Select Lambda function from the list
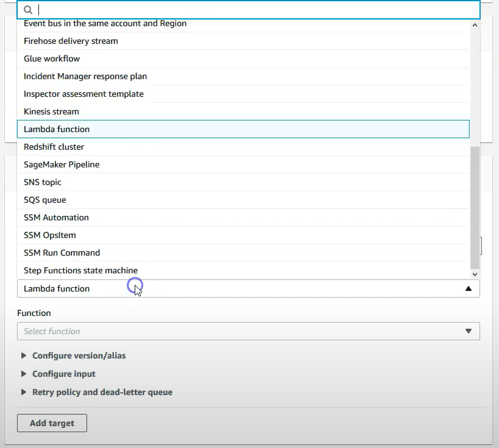 [x=243, y=129]
